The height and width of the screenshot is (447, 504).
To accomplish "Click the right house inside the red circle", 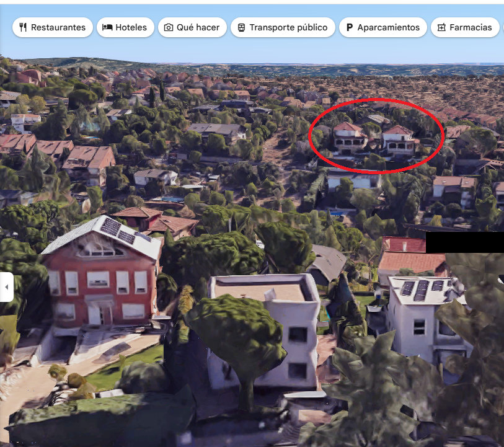I will pyautogui.click(x=399, y=141).
